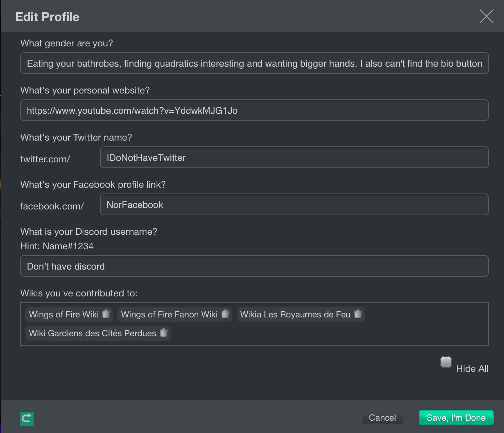The image size is (504, 433).
Task: Click Save, I'm Done button
Action: 456,418
